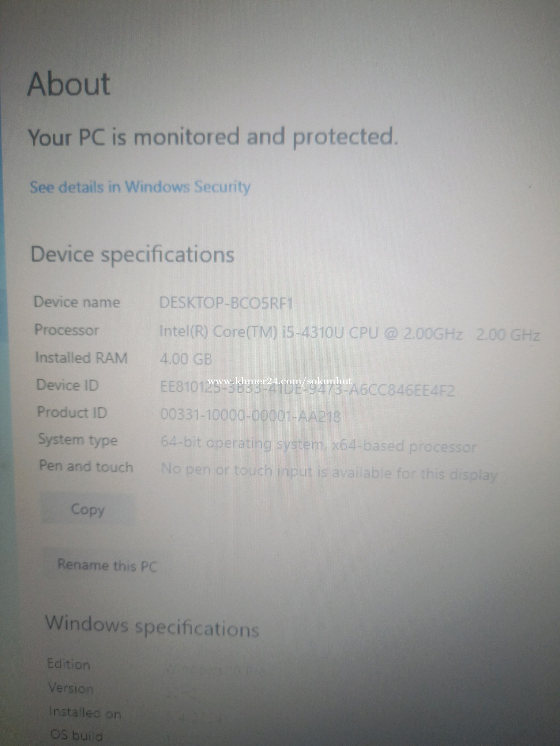This screenshot has height=746, width=560.
Task: Open See details in Windows Security link
Action: click(x=140, y=187)
